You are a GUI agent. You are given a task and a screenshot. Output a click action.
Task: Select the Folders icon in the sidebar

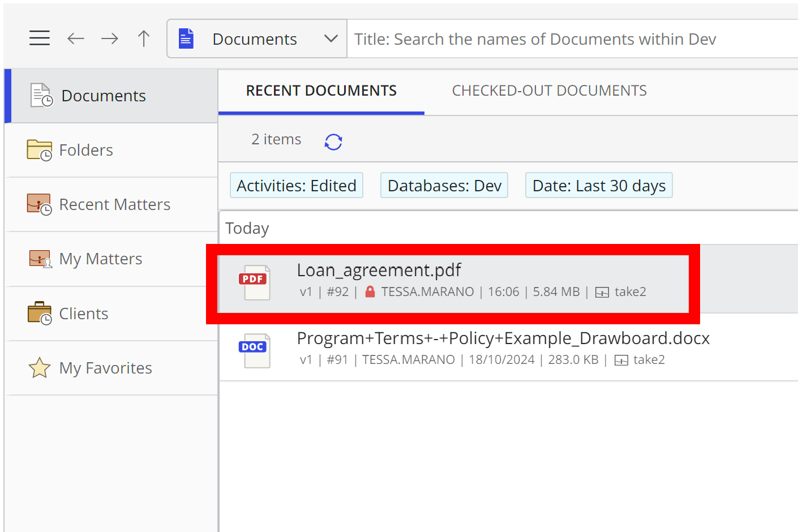click(39, 149)
